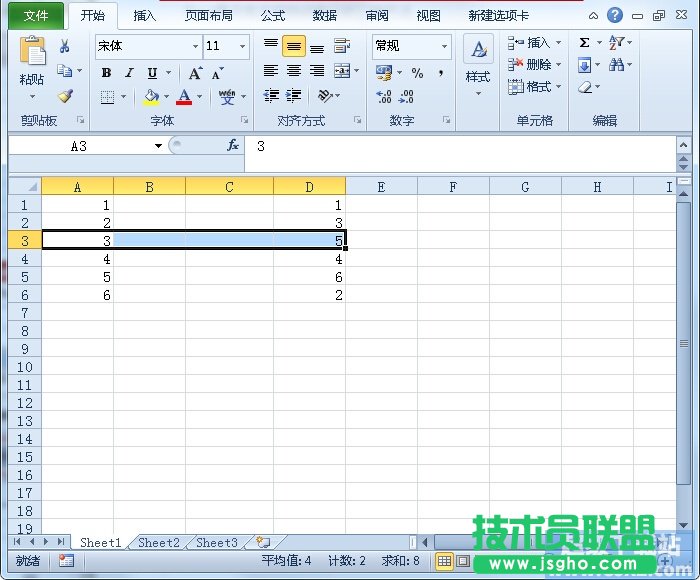Increase decimal places
The width and height of the screenshot is (700, 580).
click(x=384, y=96)
